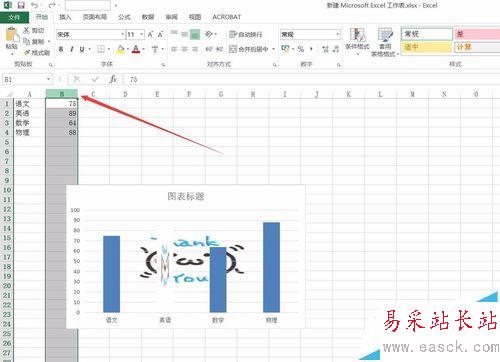Switch to the Review (审阅) tab
500x362 pixels.
[x=171, y=17]
